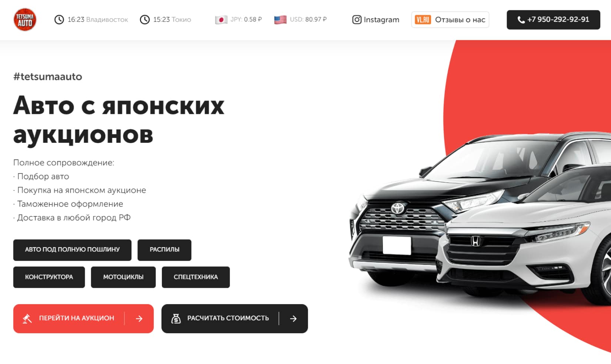The width and height of the screenshot is (611, 364).
Task: Click the USA flag icon
Action: (x=280, y=20)
